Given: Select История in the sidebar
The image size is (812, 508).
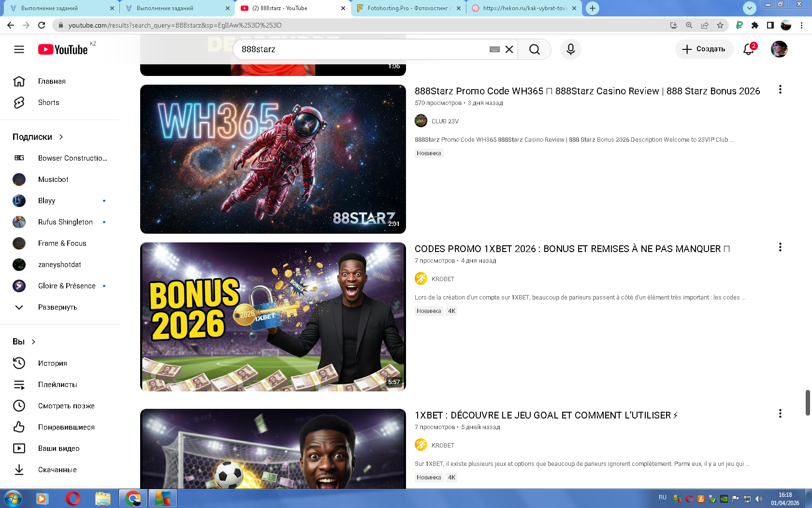Looking at the screenshot, I should point(52,363).
